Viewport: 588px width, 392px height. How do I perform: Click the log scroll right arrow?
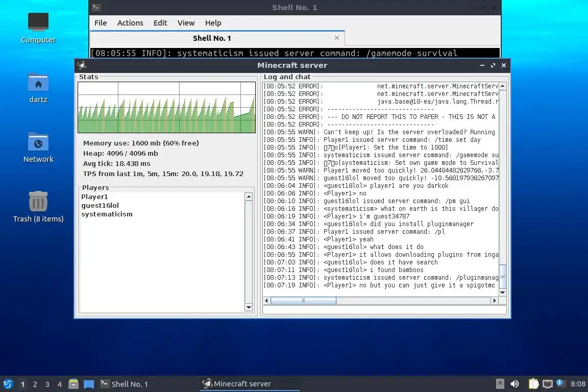(x=494, y=301)
